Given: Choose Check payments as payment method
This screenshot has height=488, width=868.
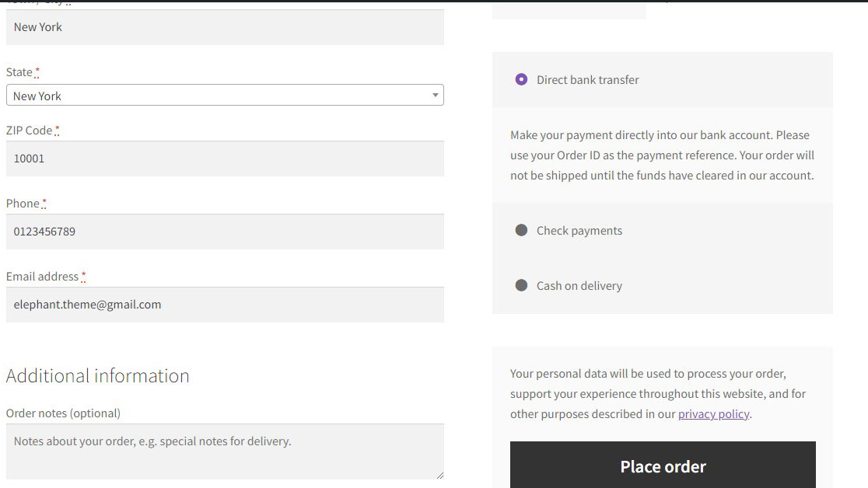Looking at the screenshot, I should point(520,230).
